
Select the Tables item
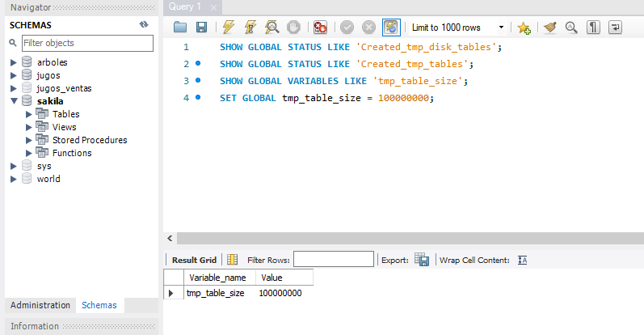click(x=65, y=114)
